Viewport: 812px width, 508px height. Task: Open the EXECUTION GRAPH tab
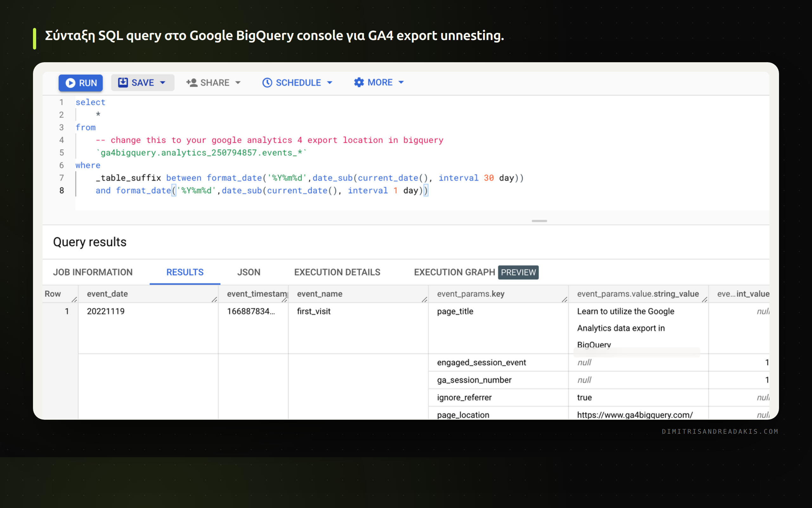point(454,272)
